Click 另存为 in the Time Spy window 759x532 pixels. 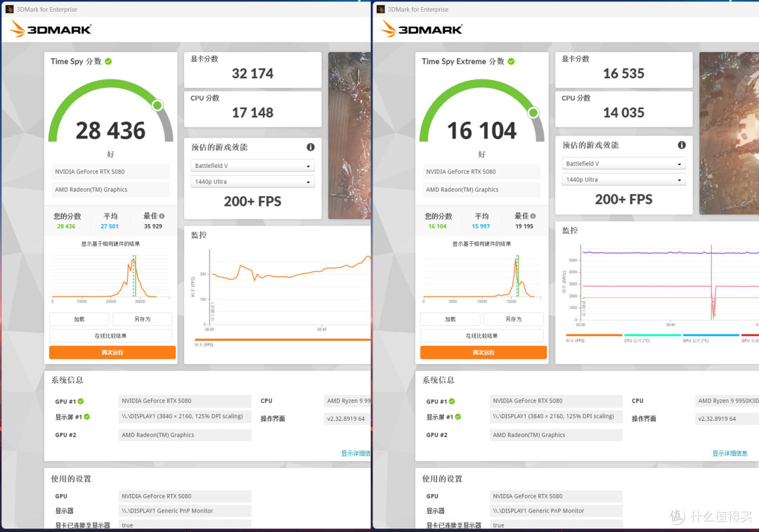pos(142,319)
